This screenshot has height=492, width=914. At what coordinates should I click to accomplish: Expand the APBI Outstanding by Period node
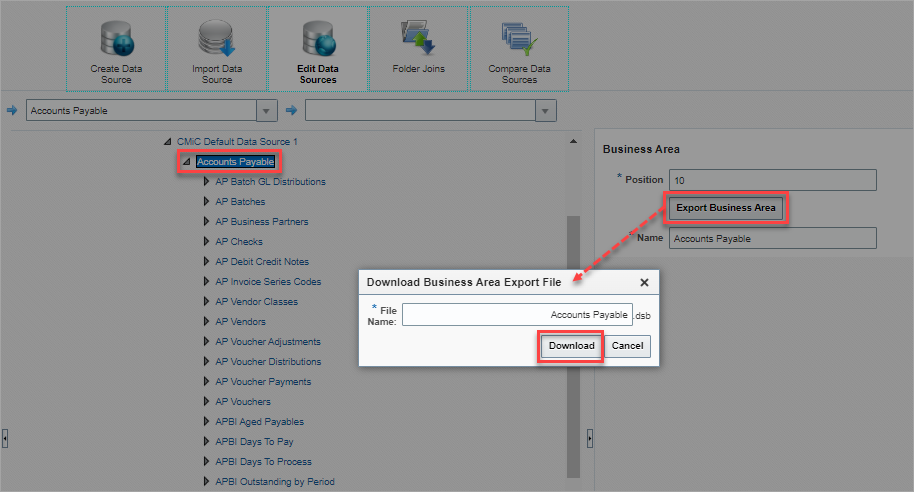[206, 482]
